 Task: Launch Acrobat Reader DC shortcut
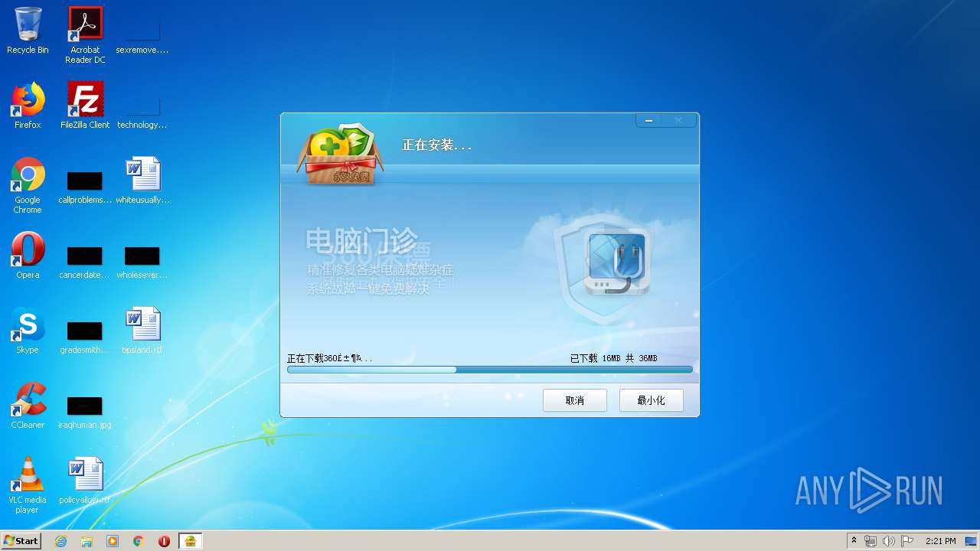click(x=85, y=34)
